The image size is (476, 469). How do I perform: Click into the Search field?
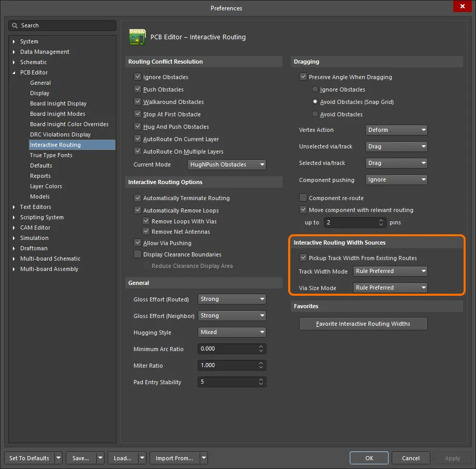(x=62, y=25)
